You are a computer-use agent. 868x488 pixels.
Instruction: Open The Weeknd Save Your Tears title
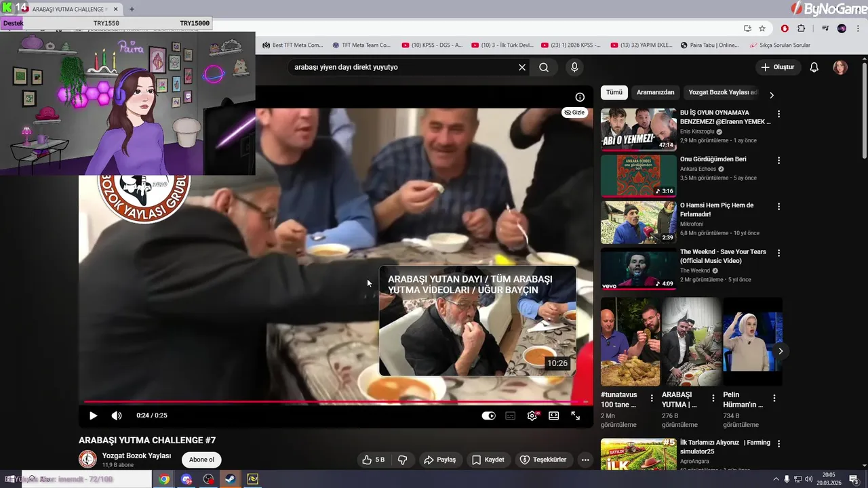pyautogui.click(x=723, y=256)
